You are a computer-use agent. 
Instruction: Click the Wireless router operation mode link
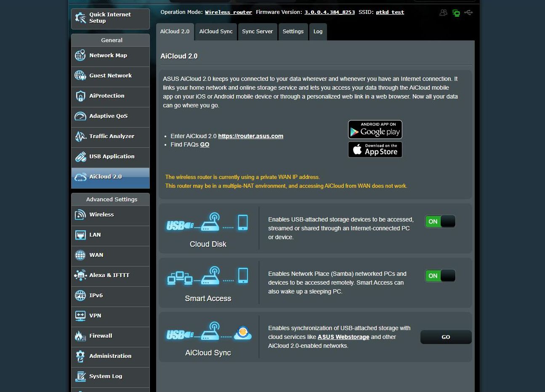(x=229, y=12)
